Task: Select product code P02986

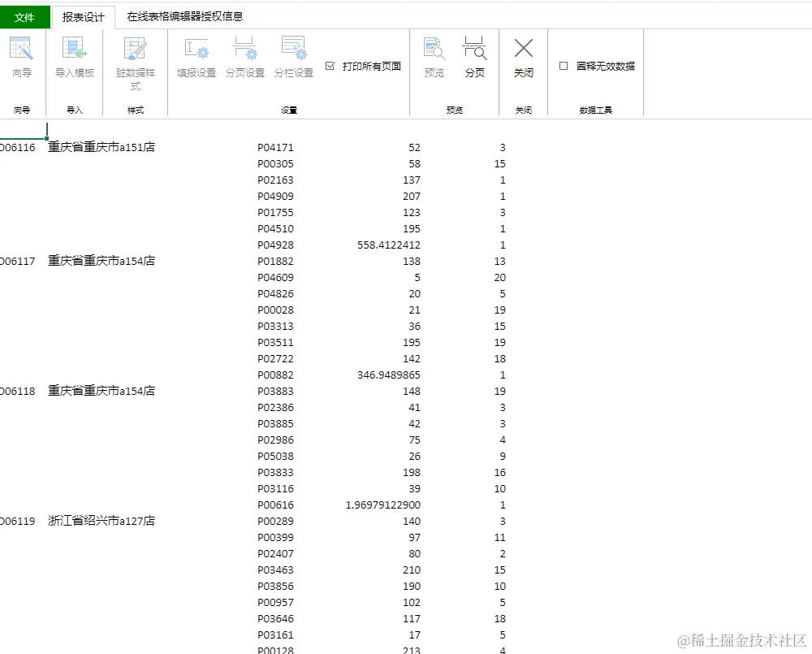Action: pos(275,440)
